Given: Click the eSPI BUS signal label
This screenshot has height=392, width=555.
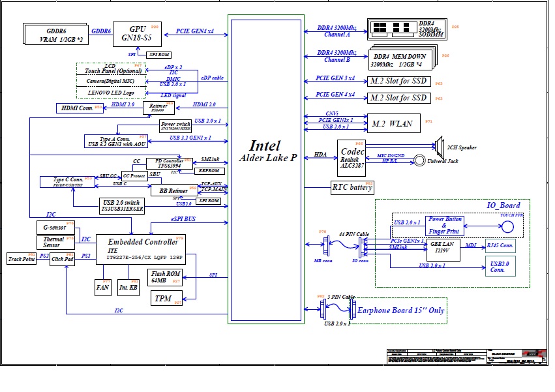Looking at the screenshot, I should [183, 219].
